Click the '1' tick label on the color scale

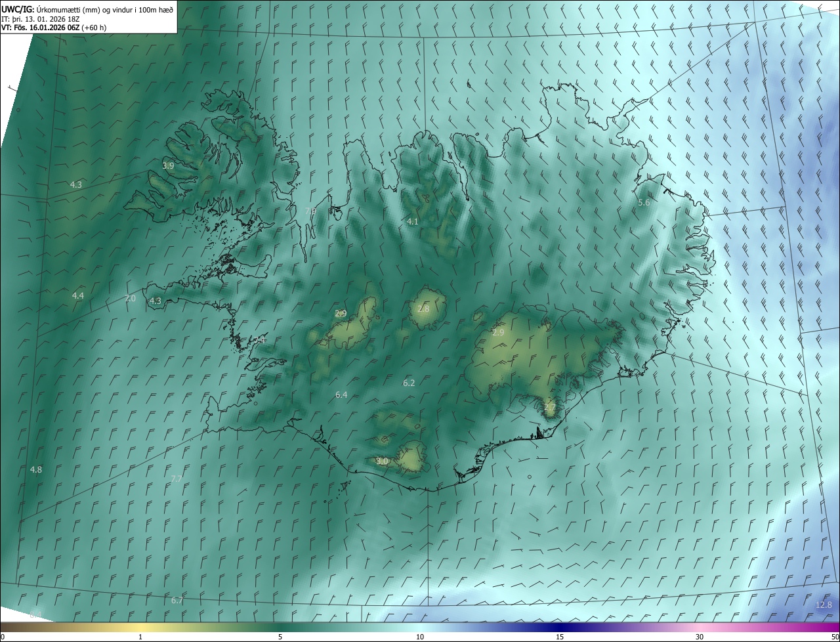pyautogui.click(x=140, y=637)
